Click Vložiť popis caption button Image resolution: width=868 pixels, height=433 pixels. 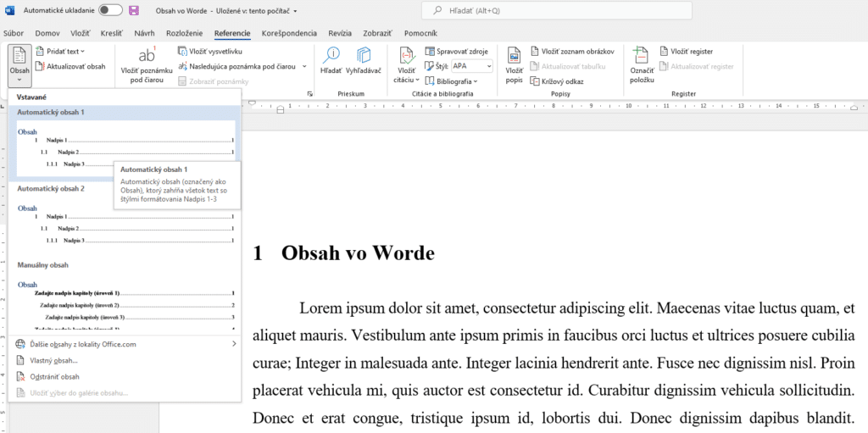pos(515,65)
